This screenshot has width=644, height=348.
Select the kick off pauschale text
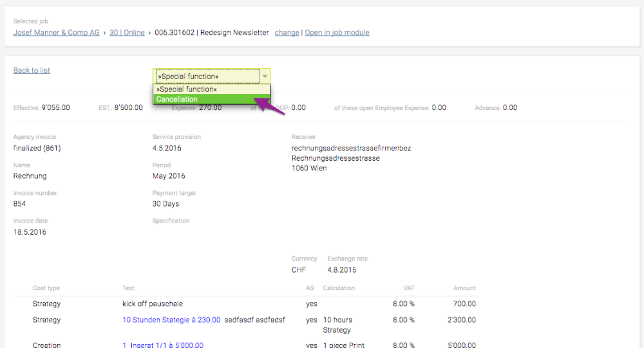pyautogui.click(x=153, y=304)
